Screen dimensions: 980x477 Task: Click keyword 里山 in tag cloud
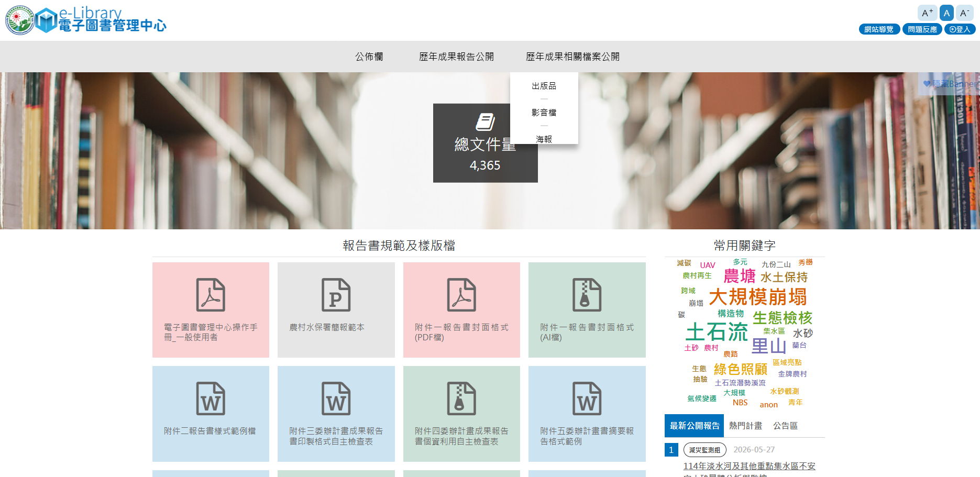[x=769, y=346]
